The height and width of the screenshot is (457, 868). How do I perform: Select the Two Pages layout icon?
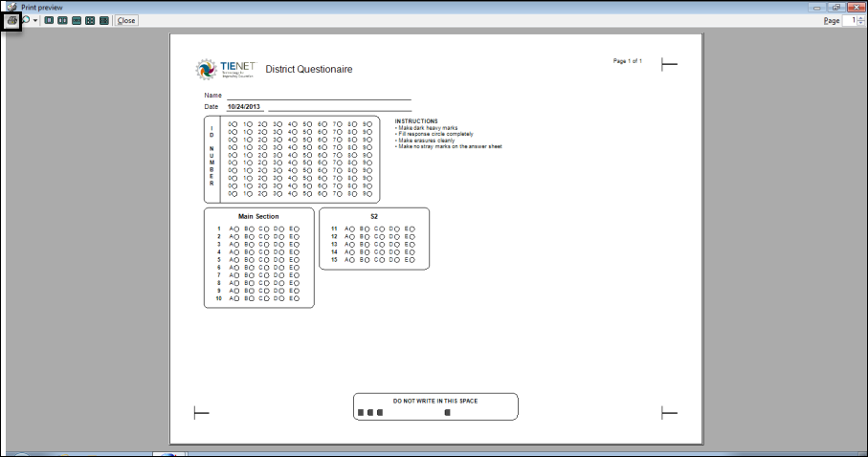click(62, 20)
